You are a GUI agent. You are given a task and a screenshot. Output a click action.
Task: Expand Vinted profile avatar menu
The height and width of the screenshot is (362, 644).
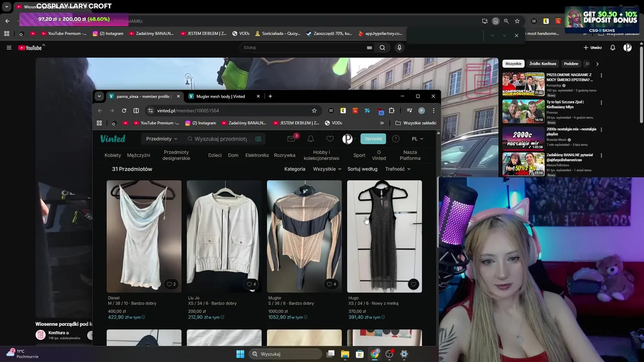(x=349, y=139)
